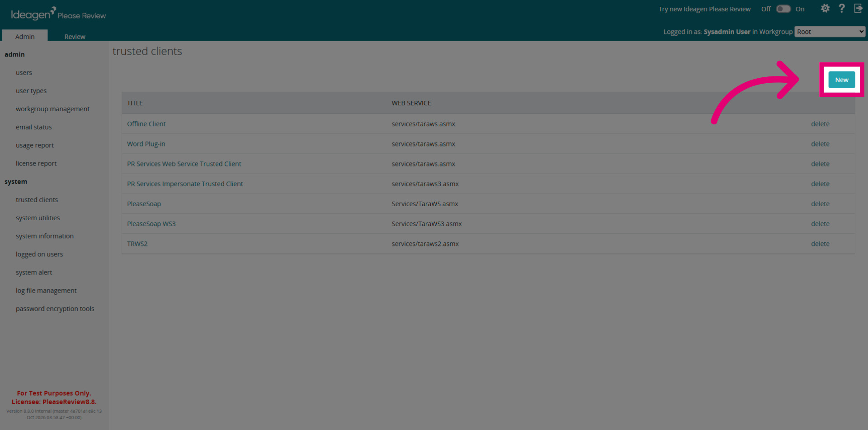Open the PleaseSoap WS3 entry
This screenshot has width=868, height=430.
[151, 223]
